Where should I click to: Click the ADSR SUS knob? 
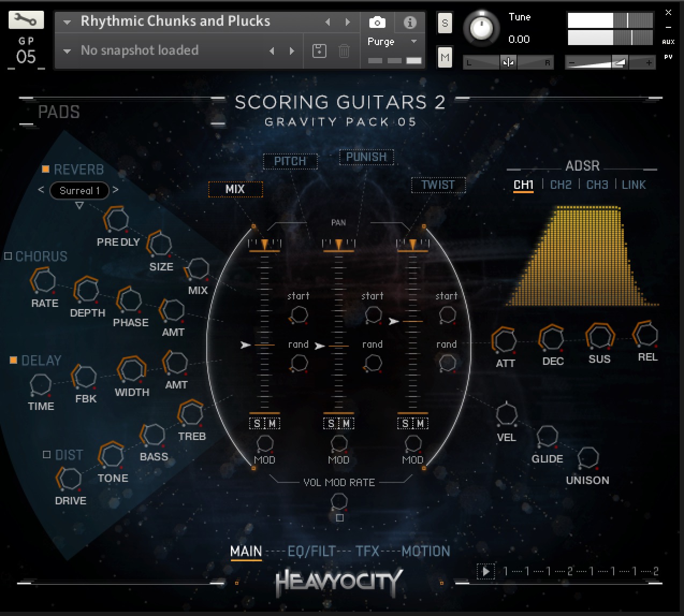(x=600, y=336)
